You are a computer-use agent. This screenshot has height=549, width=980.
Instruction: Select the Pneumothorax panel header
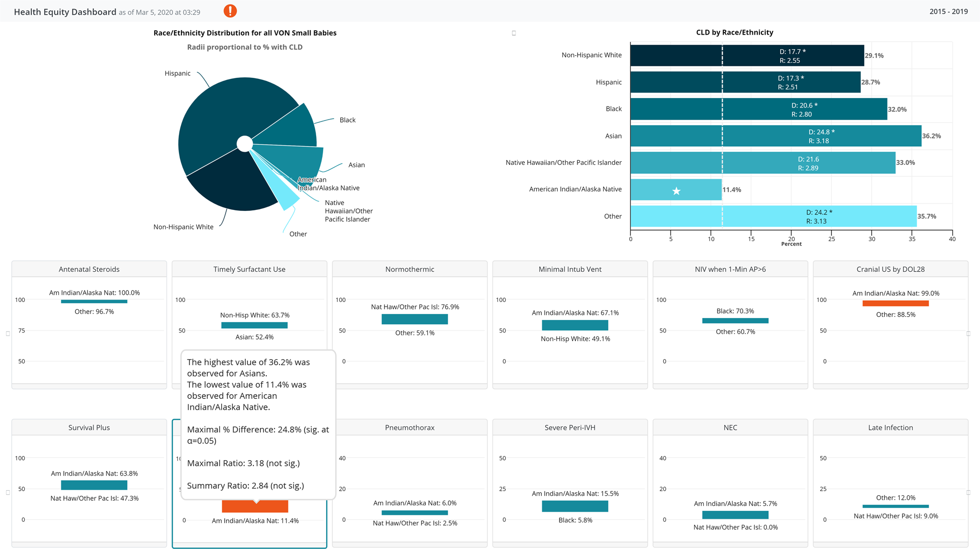click(x=409, y=427)
